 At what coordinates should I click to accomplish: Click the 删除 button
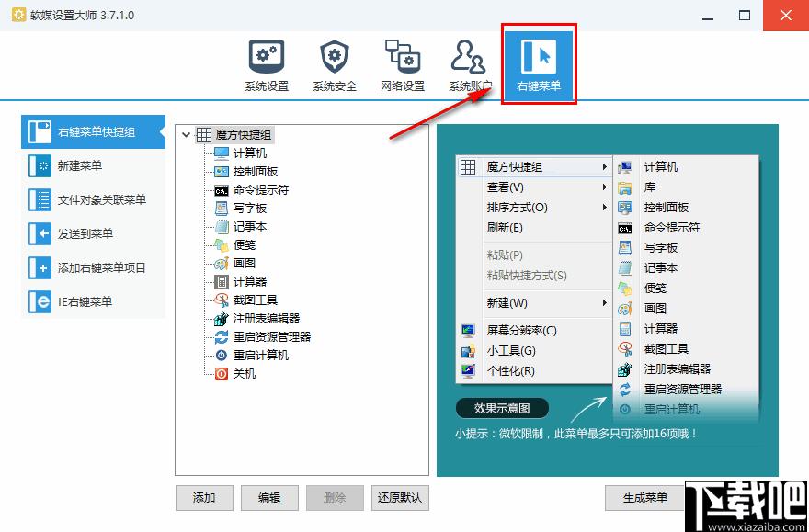[x=335, y=498]
